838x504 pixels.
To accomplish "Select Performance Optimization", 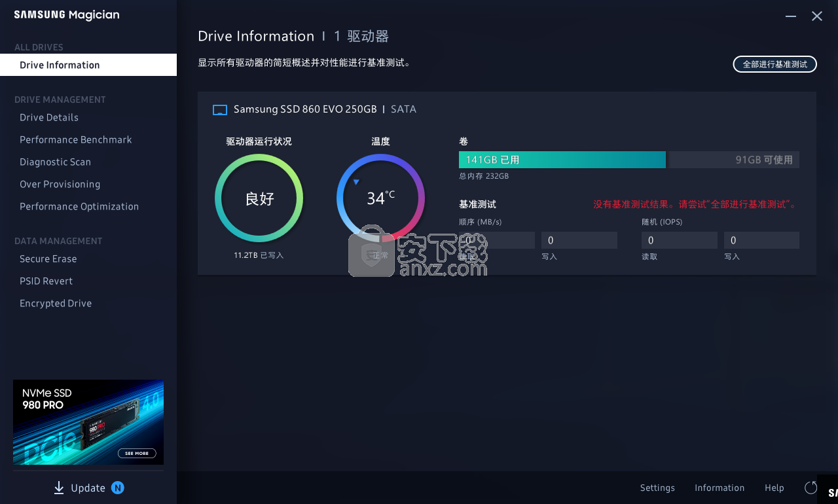I will click(79, 207).
